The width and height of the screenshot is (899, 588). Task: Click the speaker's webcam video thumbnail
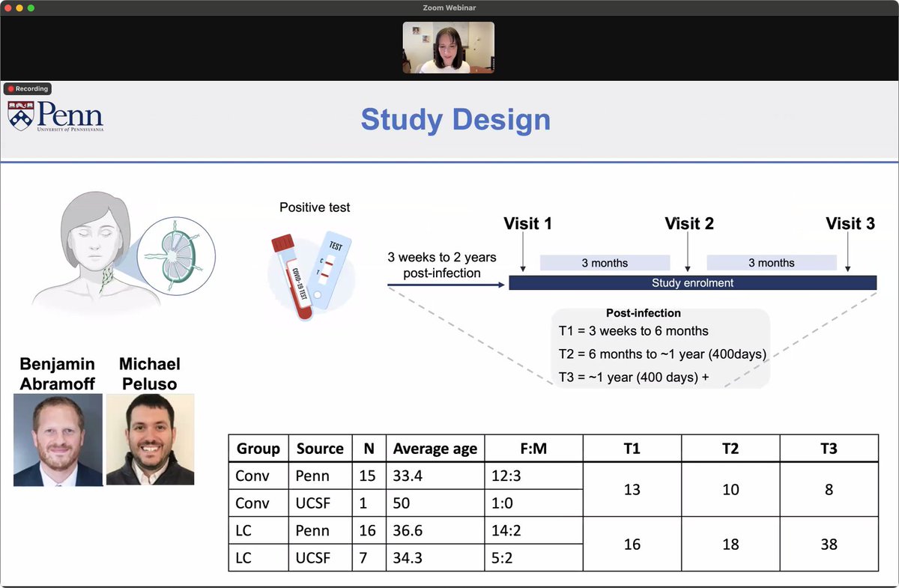tap(449, 48)
